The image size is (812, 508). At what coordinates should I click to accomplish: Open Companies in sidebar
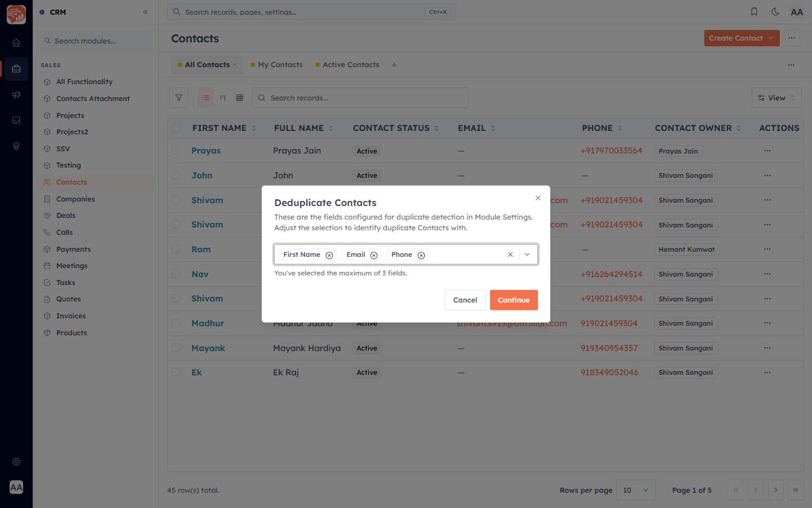(x=76, y=199)
